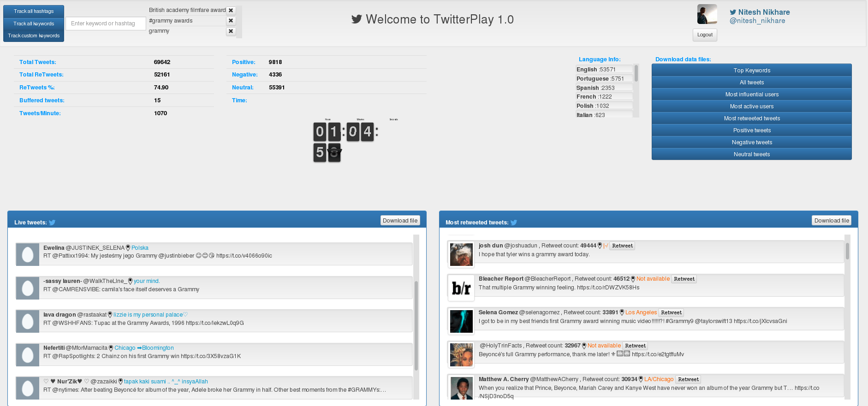Click the Positive count 9818
Viewport: 868px width, 406px height.
275,62
